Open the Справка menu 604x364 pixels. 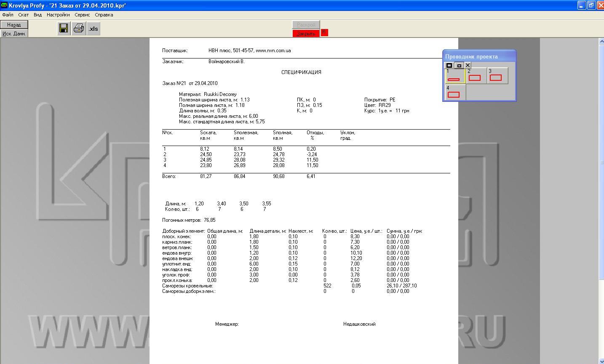click(x=104, y=15)
